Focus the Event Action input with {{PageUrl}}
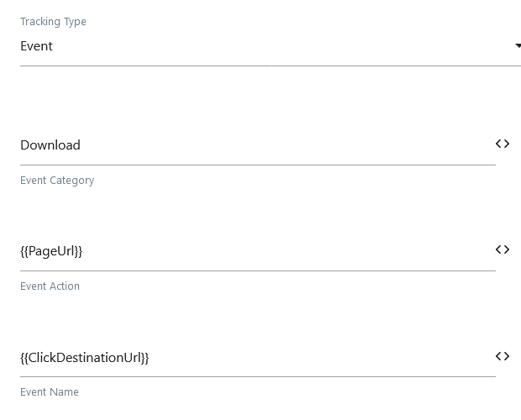This screenshot has height=420, width=521. [x=258, y=251]
